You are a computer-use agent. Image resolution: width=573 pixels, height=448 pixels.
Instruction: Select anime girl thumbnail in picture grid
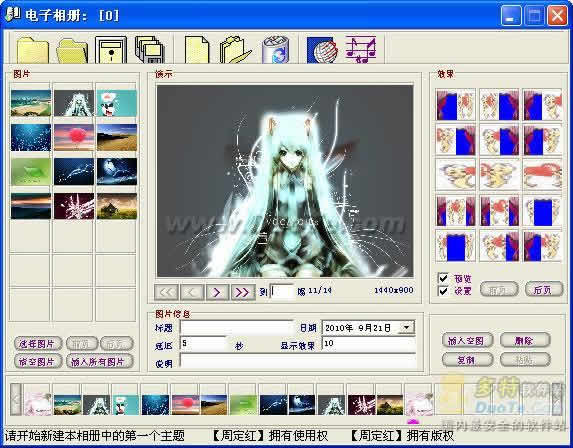[x=74, y=103]
